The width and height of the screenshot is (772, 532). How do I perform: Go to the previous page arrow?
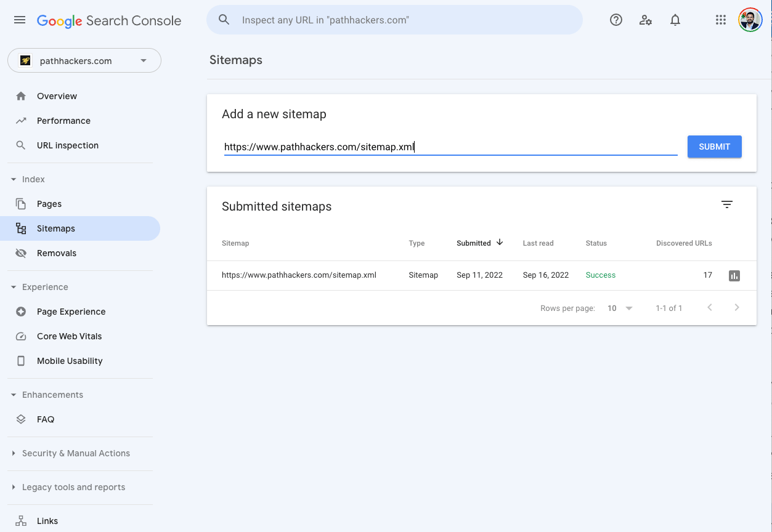point(710,307)
